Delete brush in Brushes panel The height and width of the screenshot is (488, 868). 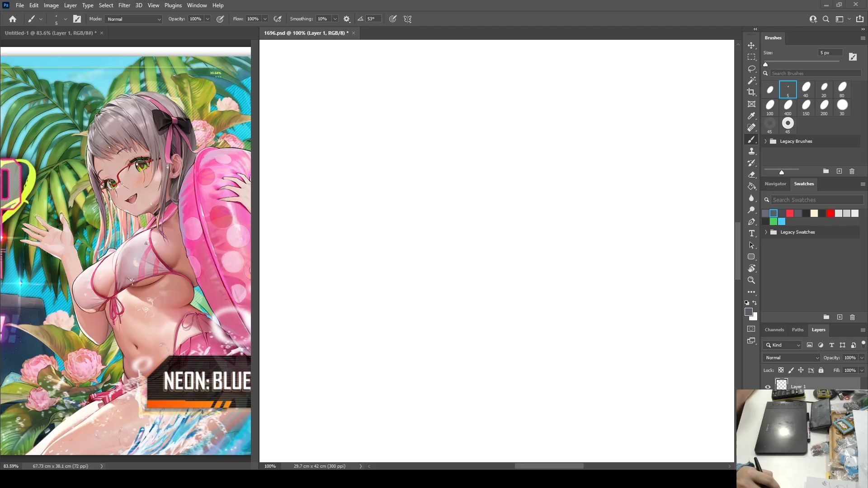click(852, 171)
